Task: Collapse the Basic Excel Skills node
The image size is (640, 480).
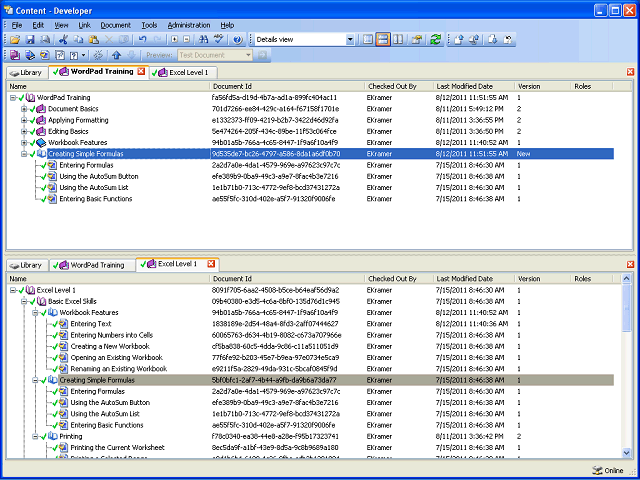Action: 24,302
